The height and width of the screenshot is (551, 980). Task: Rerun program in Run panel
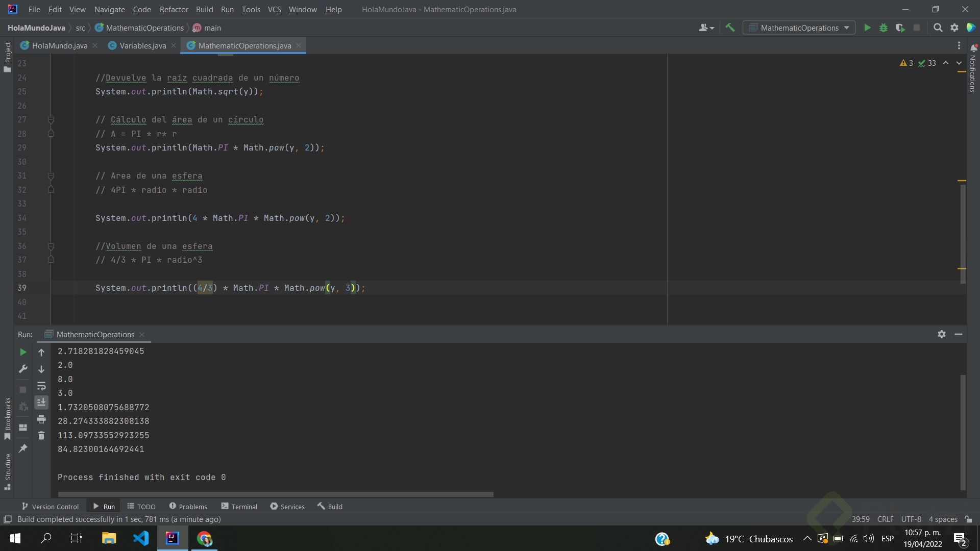point(23,352)
